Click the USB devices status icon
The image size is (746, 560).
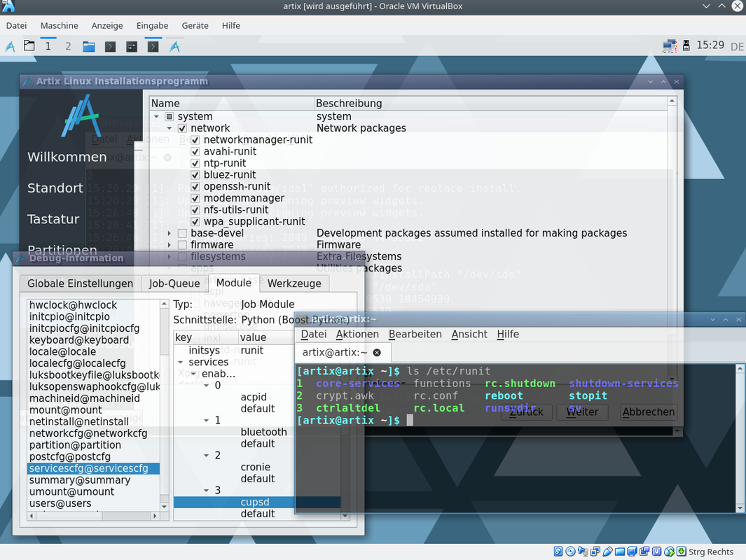pyautogui.click(x=607, y=552)
